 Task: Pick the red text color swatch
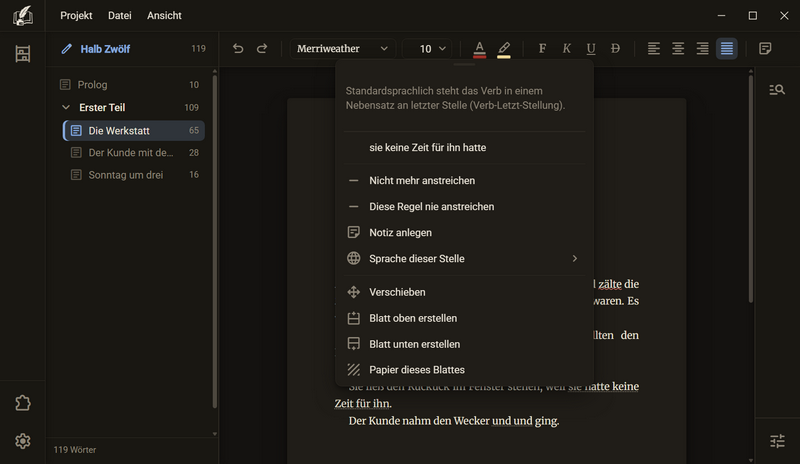point(480,57)
